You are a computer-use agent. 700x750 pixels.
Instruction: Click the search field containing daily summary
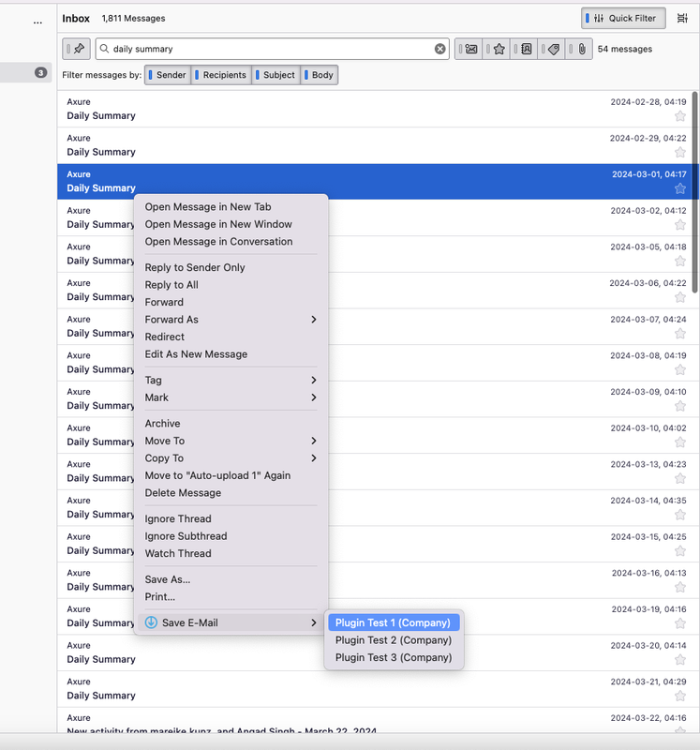[x=272, y=49]
